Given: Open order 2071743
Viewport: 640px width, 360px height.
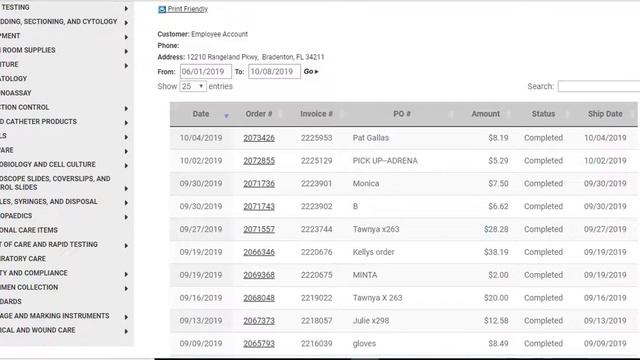Looking at the screenshot, I should 259,207.
